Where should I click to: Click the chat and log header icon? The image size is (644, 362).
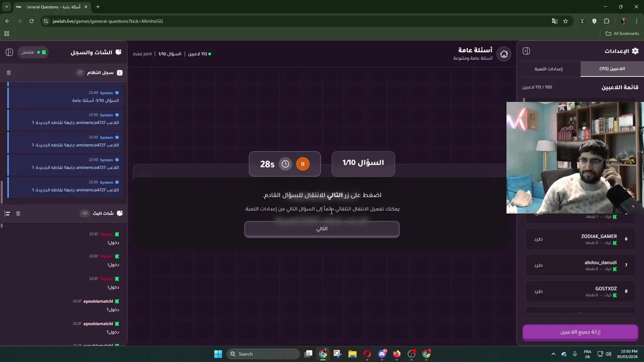click(x=119, y=52)
